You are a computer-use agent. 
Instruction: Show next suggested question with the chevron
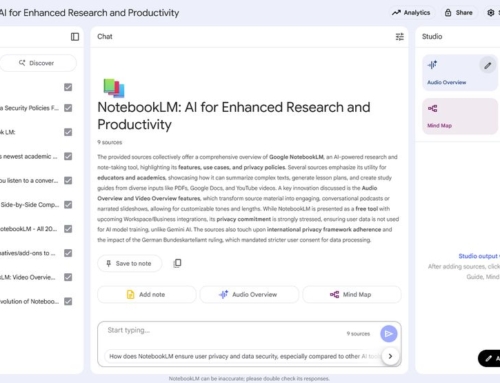click(390, 356)
